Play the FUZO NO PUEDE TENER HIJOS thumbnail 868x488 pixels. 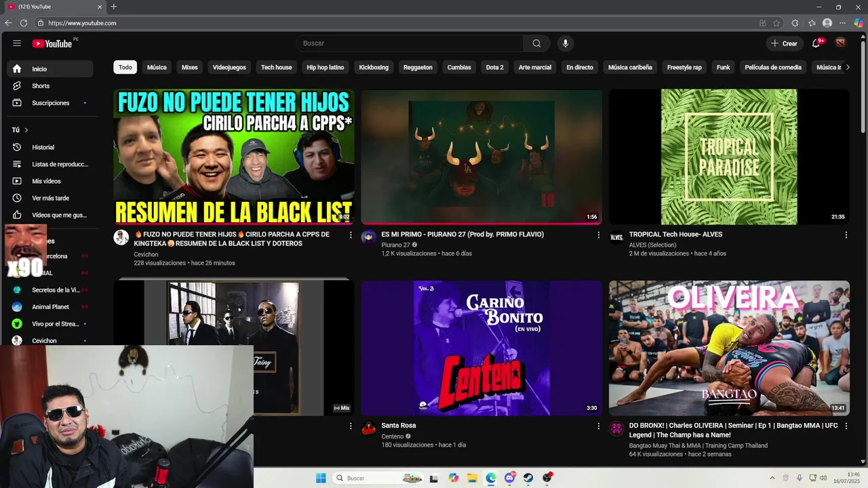coord(234,157)
